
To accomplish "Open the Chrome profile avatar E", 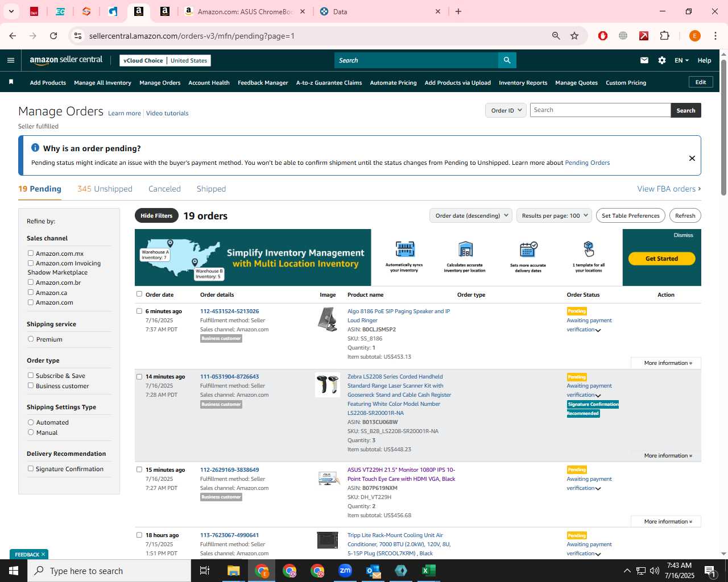I will coord(694,36).
